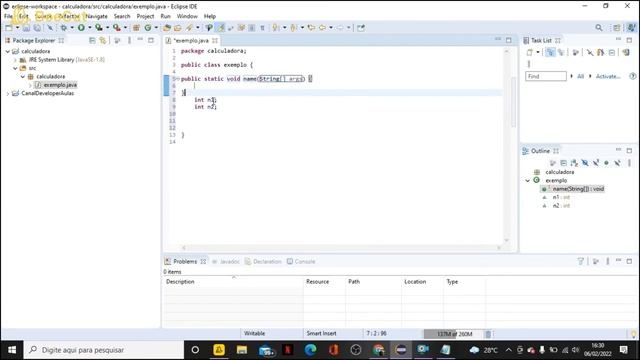Open Run configurations dropdown arrow
This screenshot has height=360, width=640.
pos(89,28)
